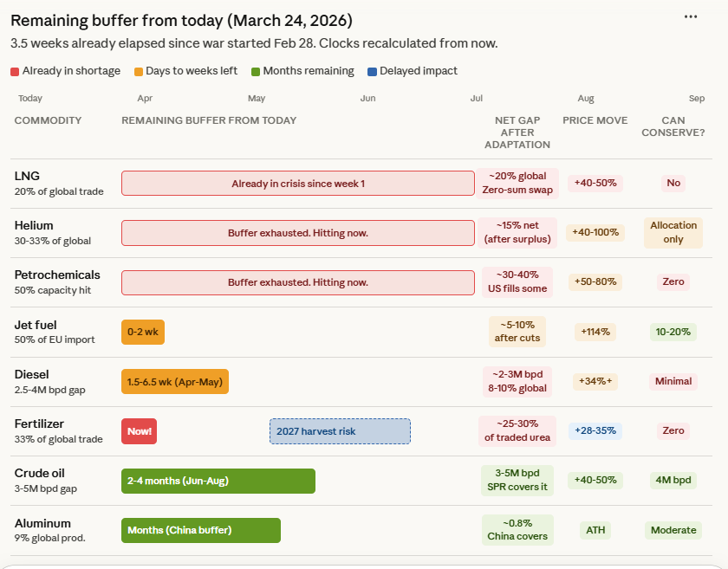Viewport: 728px width, 569px height.
Task: Click the Aluminum 'ATH' price badge
Action: point(595,530)
